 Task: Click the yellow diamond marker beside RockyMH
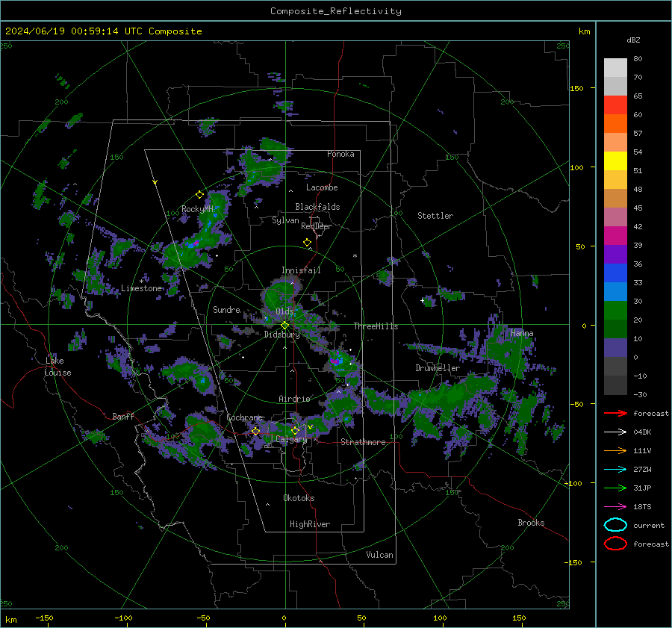199,195
